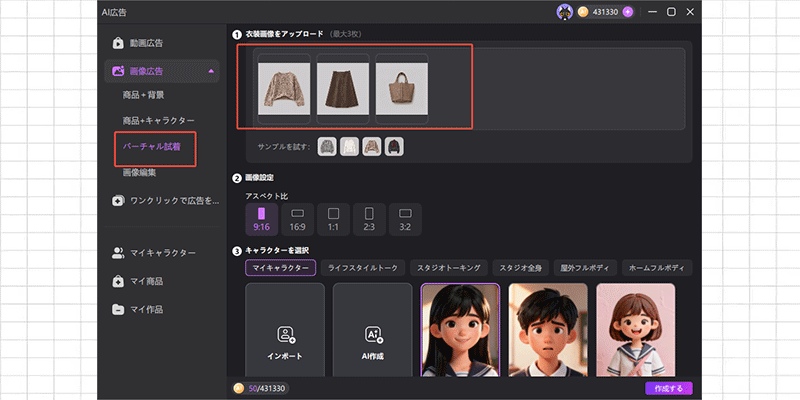Switch to the 屋外フルボディ tab
Viewport: 800px width, 400px height.
click(585, 268)
